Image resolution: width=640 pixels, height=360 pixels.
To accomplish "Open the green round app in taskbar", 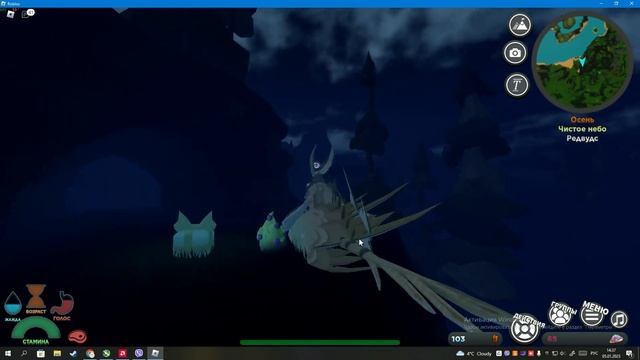I will pyautogui.click(x=107, y=353).
